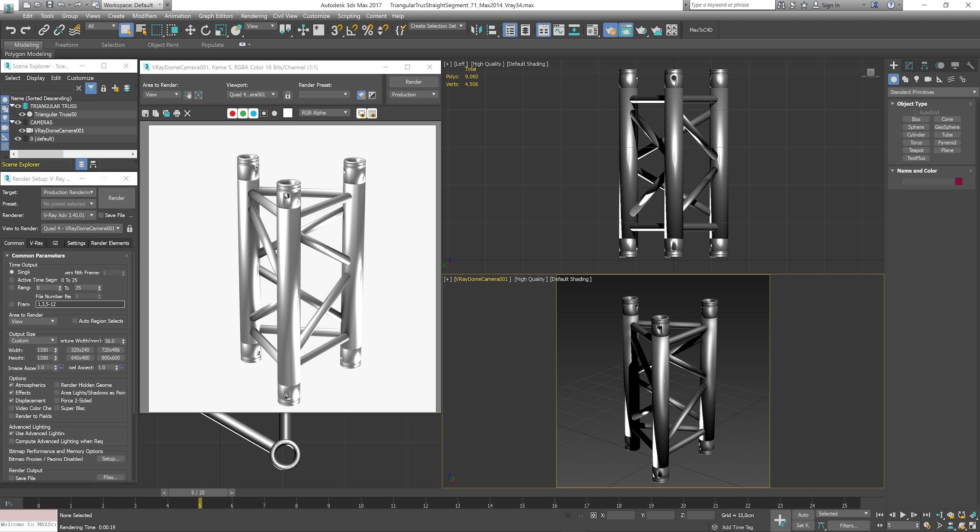Viewport: 980px width, 532px height.
Task: Open the Cameras create category icon
Action: pos(928,79)
